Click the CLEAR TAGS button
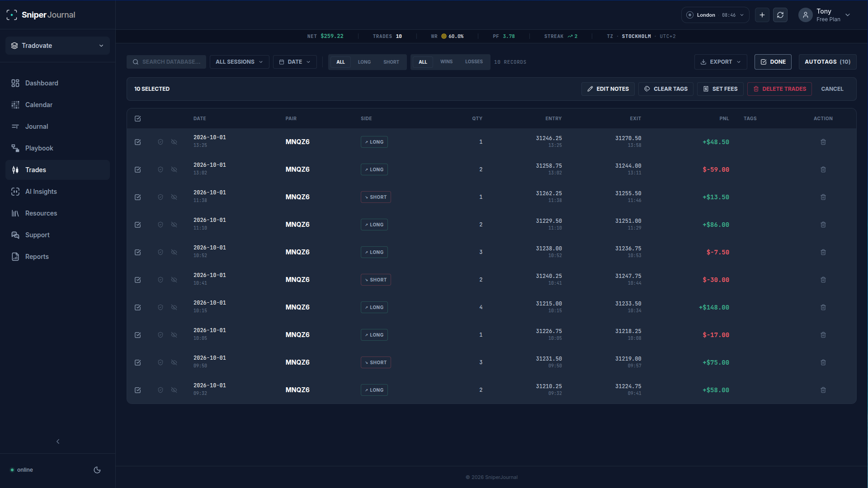This screenshot has width=868, height=488. 666,89
